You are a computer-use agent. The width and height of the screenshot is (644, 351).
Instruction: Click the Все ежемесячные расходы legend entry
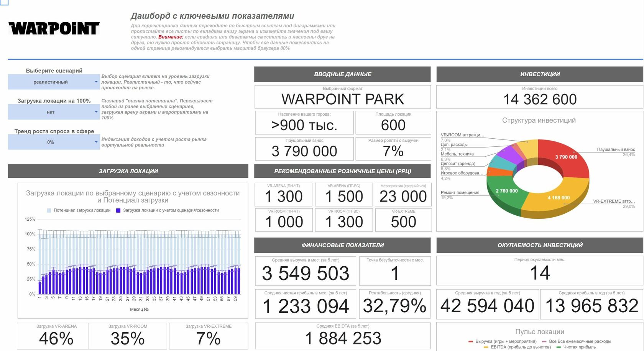pyautogui.click(x=577, y=341)
